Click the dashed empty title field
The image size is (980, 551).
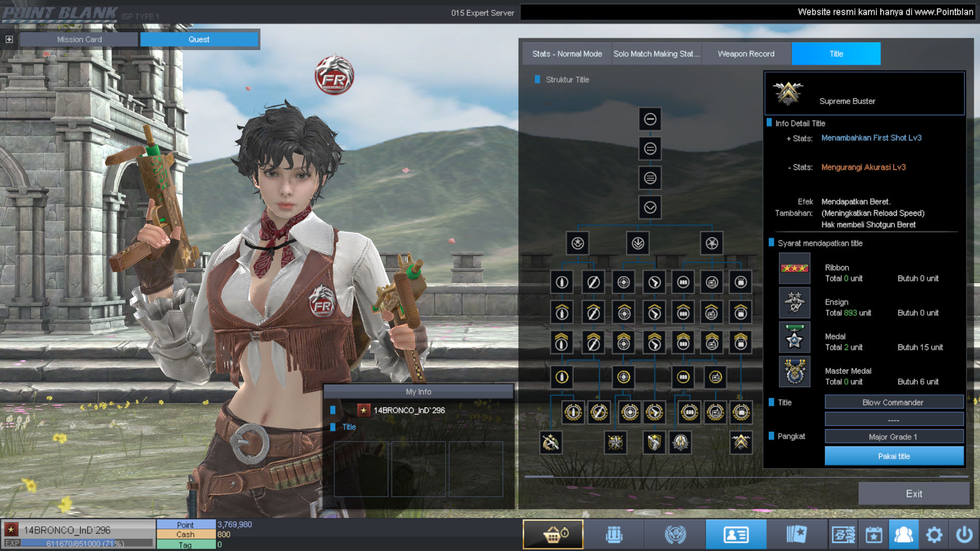tap(894, 419)
